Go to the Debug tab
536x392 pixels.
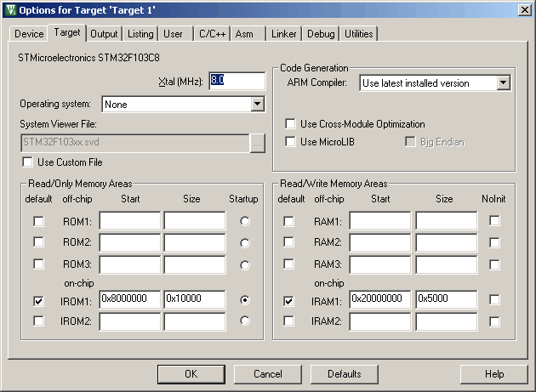321,34
